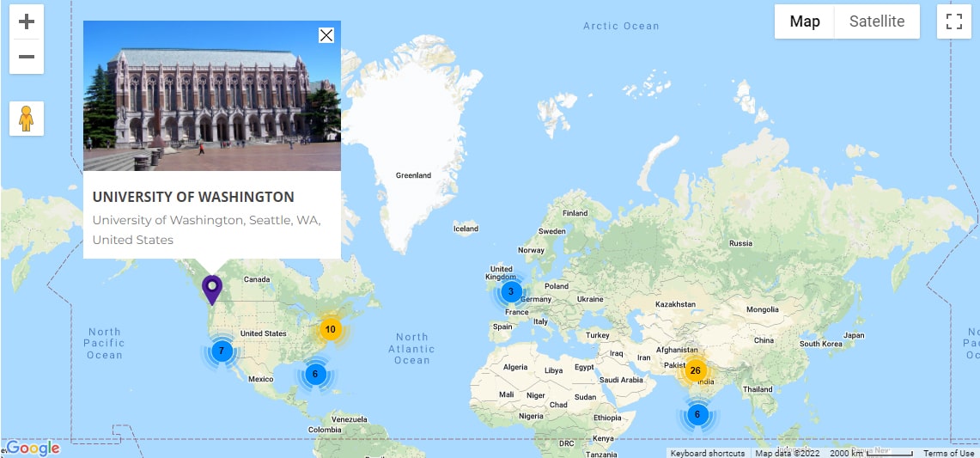Click the Street View pegman icon

pos(27,119)
